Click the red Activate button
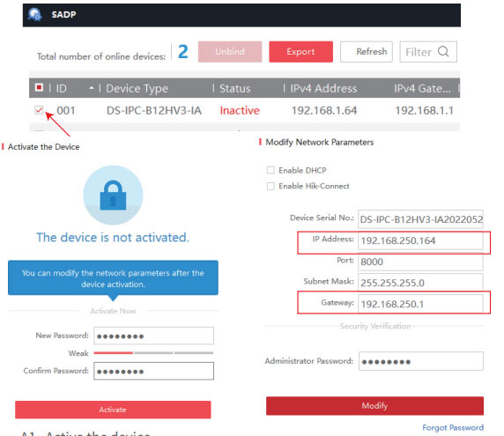The image size is (504, 436). [113, 410]
